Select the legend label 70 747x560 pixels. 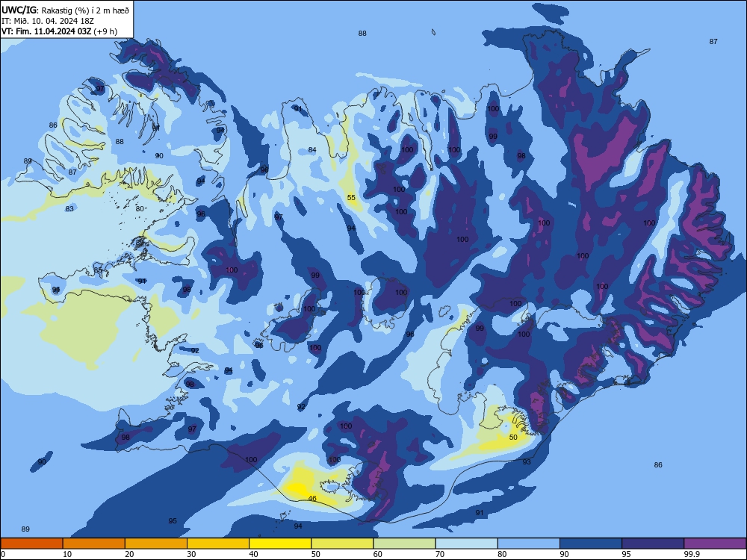coord(440,554)
